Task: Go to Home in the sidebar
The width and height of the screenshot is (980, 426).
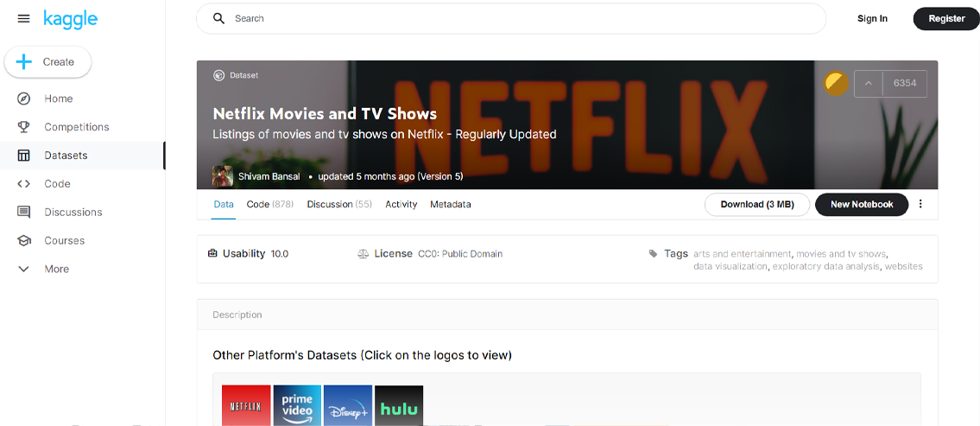Action: point(58,99)
